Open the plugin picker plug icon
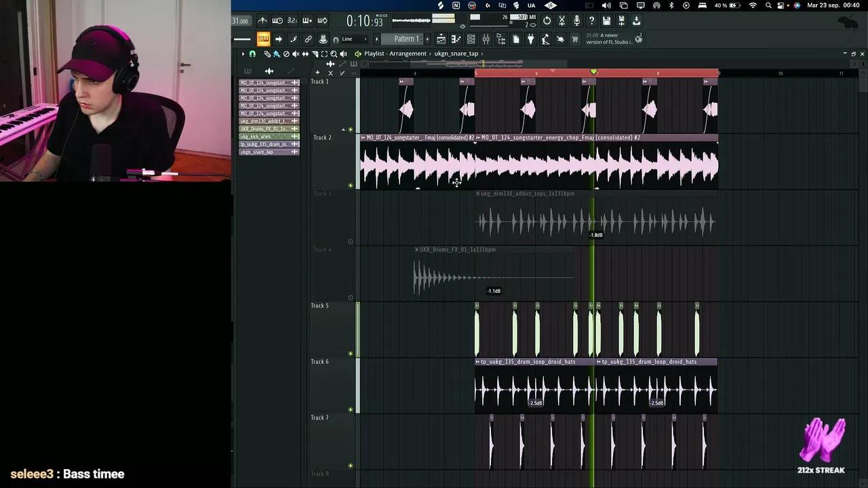Screen dimensions: 868x488 coord(530,39)
